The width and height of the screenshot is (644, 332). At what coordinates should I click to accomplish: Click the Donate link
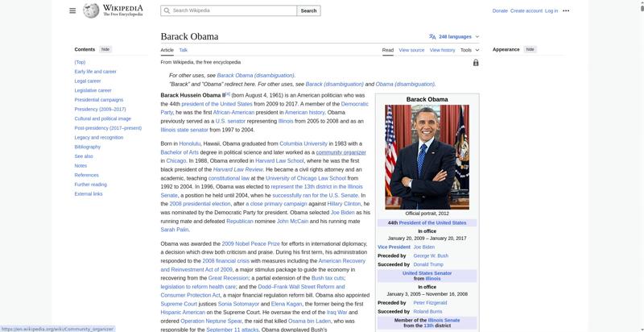500,10
